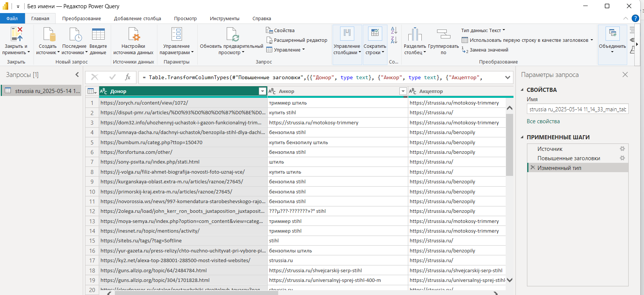
Task: Click the Close and Apply icon
Action: [x=16, y=34]
